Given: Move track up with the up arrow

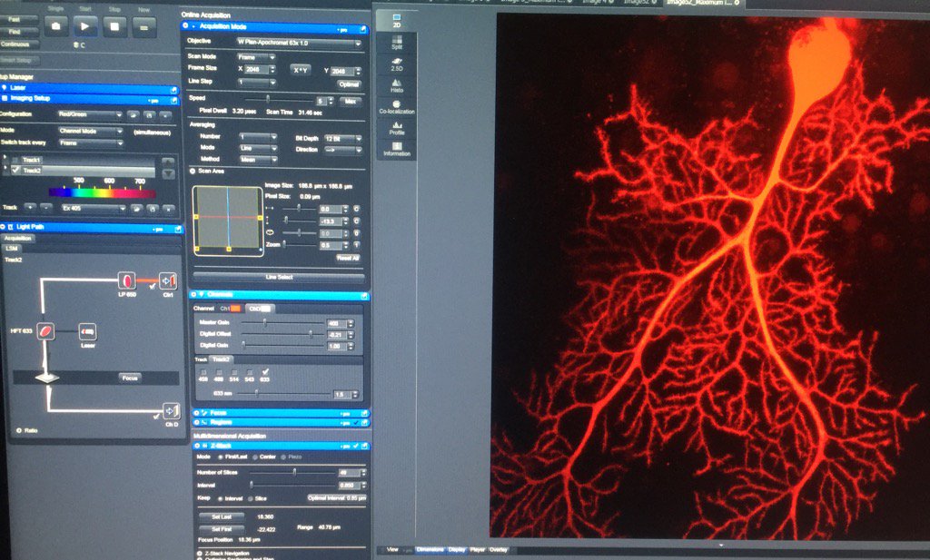Looking at the screenshot, I should coord(168,162).
